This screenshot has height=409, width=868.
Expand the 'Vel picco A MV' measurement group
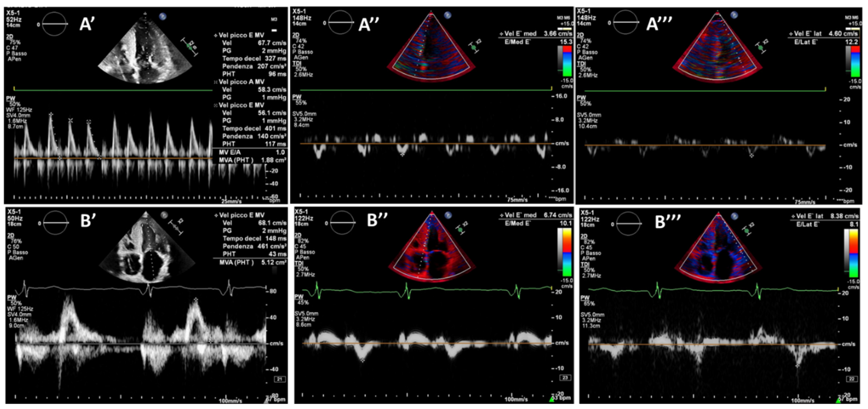tap(241, 82)
